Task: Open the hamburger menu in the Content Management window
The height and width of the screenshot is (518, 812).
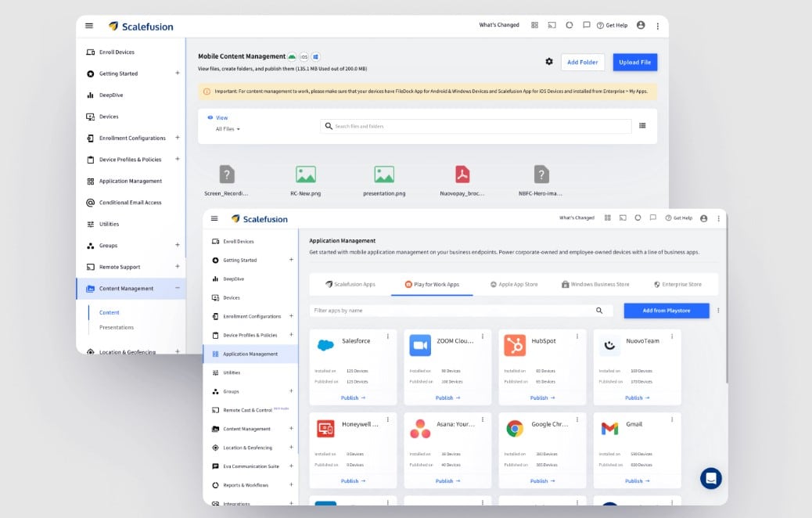Action: click(89, 26)
